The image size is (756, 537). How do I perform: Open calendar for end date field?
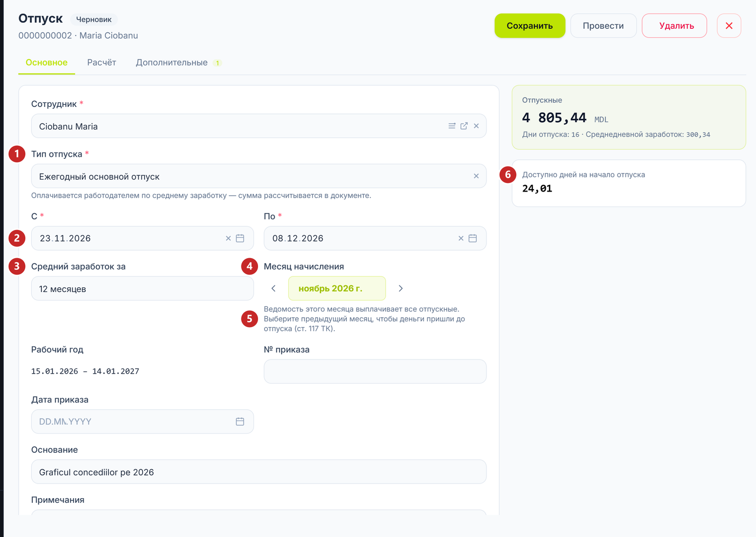[x=473, y=238]
